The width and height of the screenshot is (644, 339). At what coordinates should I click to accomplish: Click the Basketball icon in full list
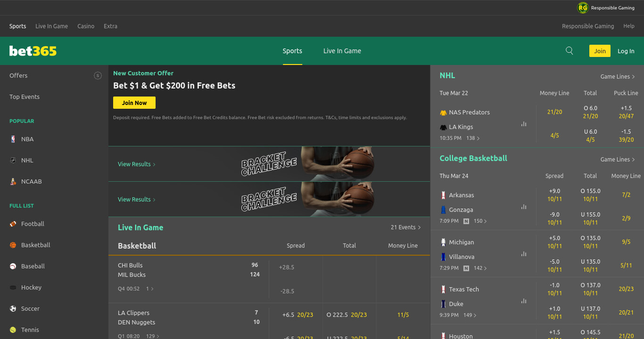click(x=13, y=245)
